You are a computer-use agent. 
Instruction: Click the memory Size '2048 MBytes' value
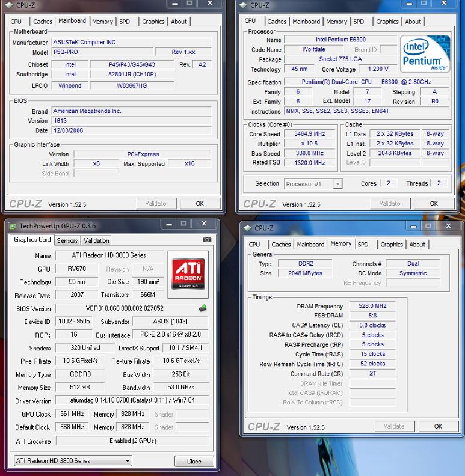click(x=305, y=273)
